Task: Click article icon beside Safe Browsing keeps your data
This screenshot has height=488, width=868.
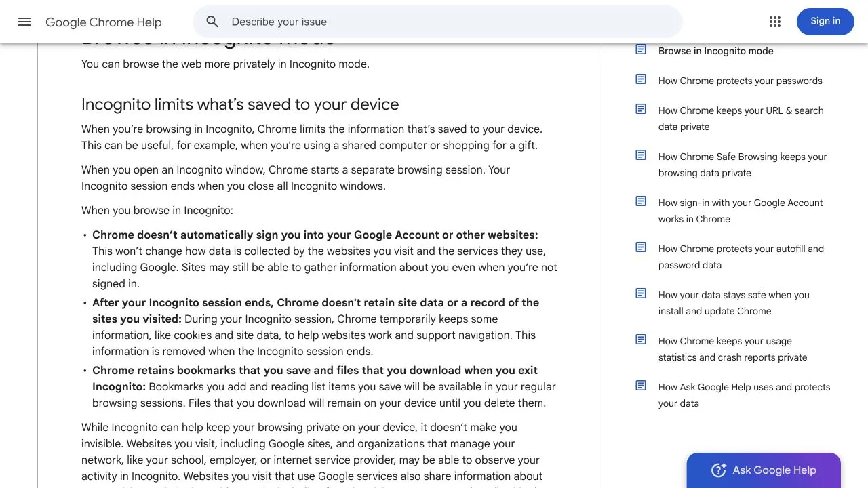Action: click(641, 155)
